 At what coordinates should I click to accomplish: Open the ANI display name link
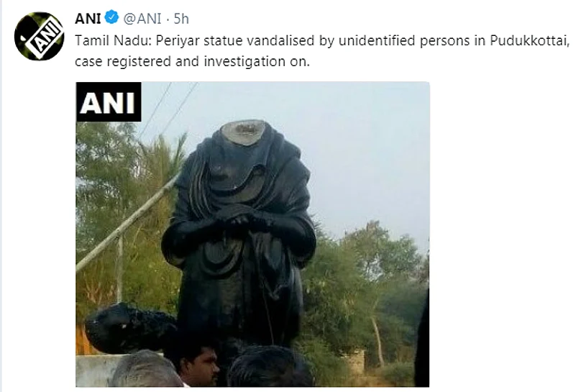[88, 18]
